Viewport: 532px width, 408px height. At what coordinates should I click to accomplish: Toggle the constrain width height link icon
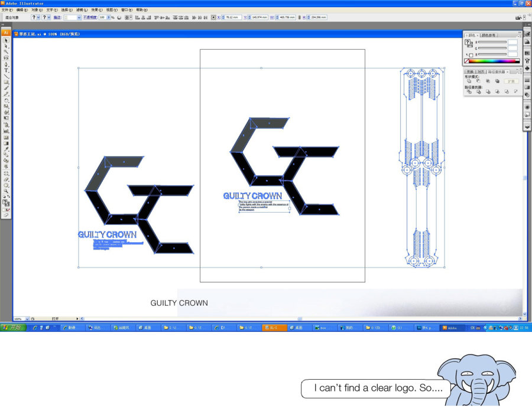coord(299,17)
